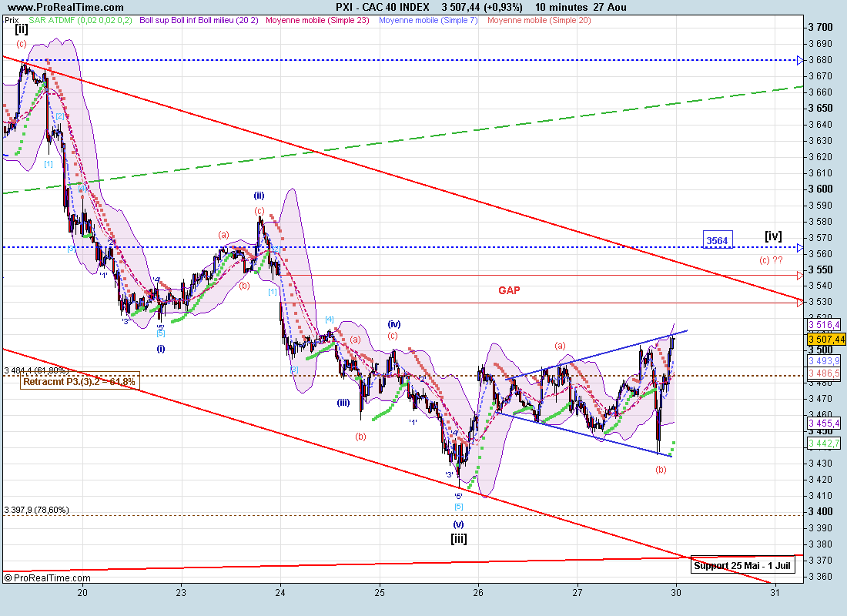Image resolution: width=847 pixels, height=616 pixels.
Task: Select the orange current price tag 3 507,44
Action: (826, 339)
